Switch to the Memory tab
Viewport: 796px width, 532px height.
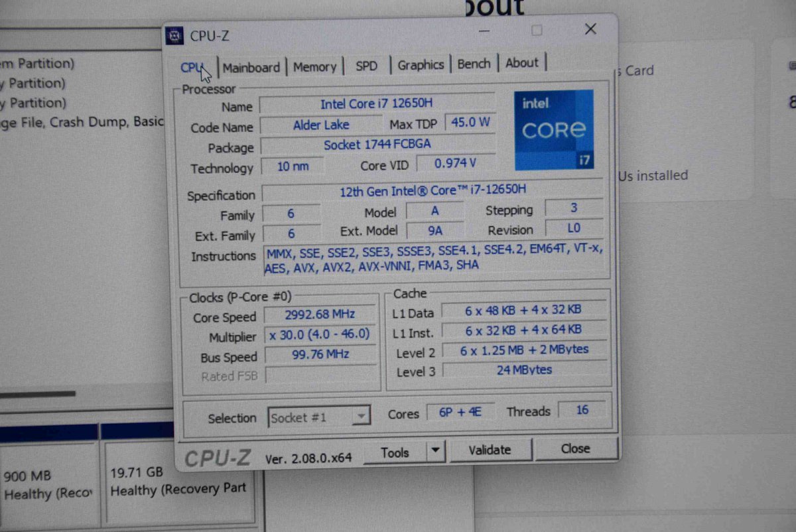(314, 66)
